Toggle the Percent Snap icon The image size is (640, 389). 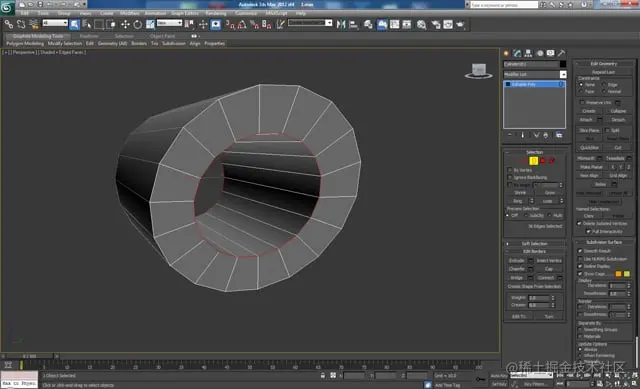tap(254, 24)
